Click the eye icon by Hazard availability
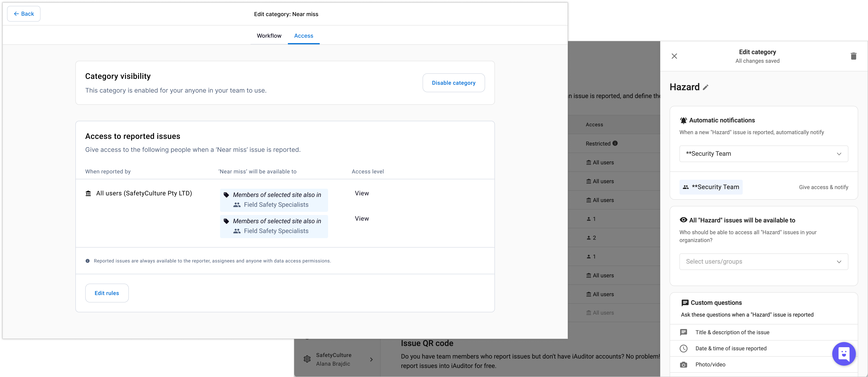This screenshot has width=868, height=377. tap(683, 220)
